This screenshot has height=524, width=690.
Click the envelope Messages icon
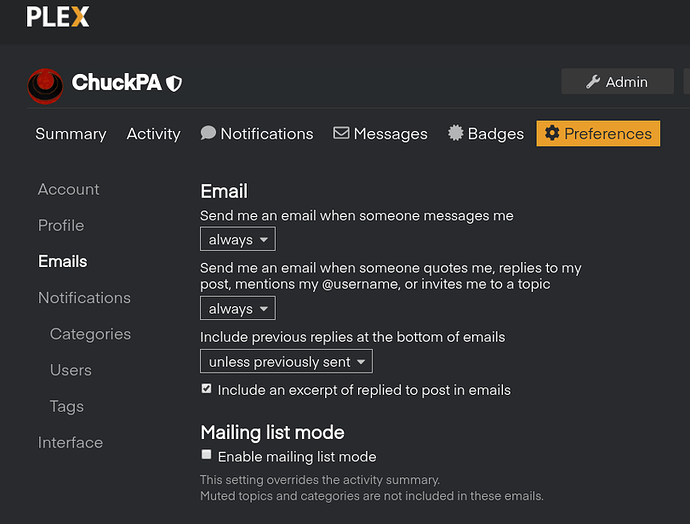[341, 133]
